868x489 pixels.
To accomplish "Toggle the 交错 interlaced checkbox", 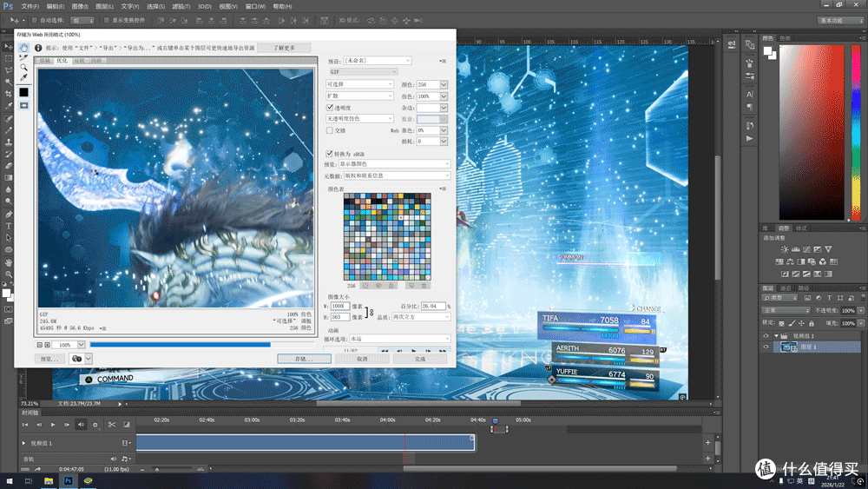I will (329, 130).
